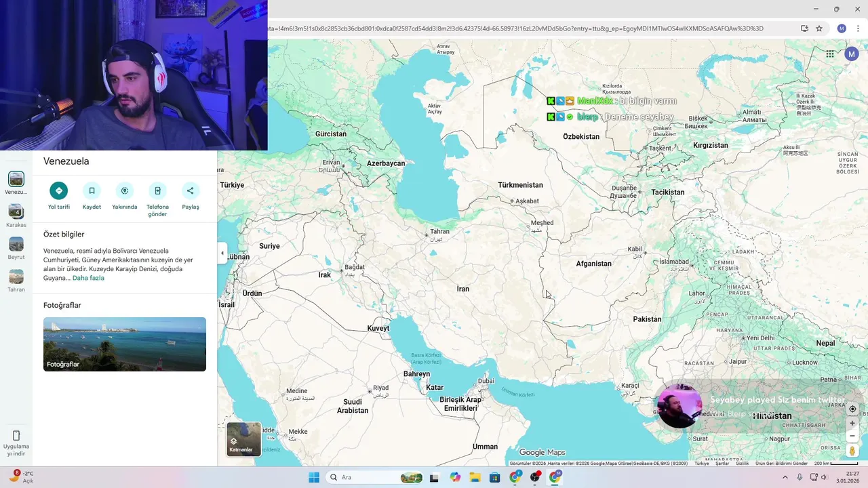
Task: Share the place with the Paylaş icon
Action: [x=191, y=190]
